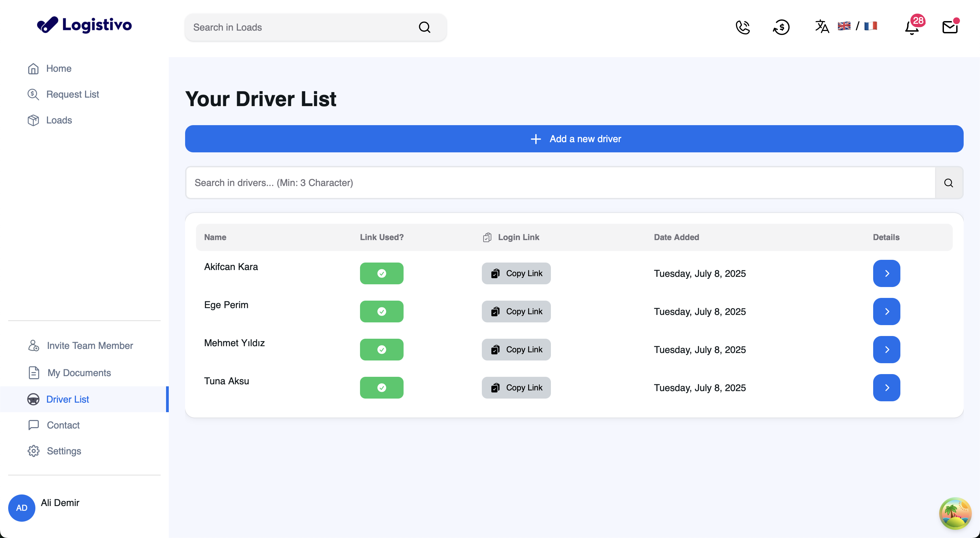
Task: Open notifications bell with 28 badge
Action: pyautogui.click(x=912, y=27)
